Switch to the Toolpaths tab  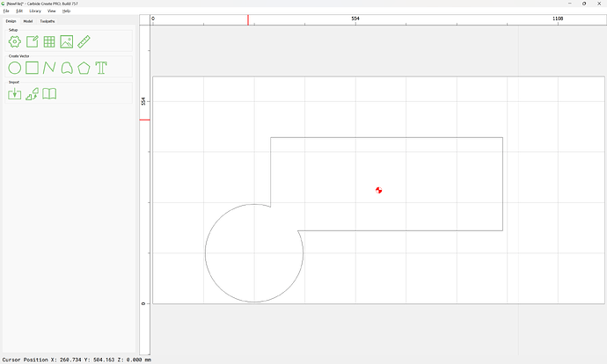coord(48,20)
